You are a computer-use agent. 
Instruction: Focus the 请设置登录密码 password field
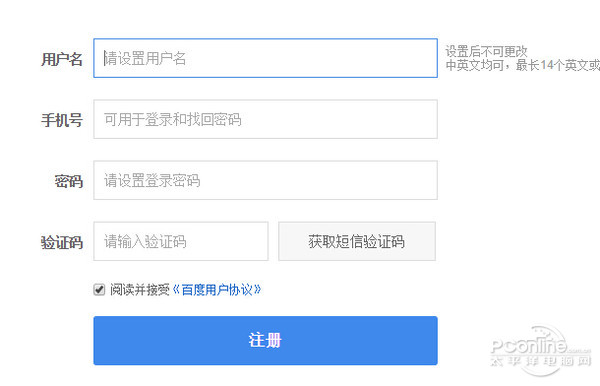tap(265, 180)
